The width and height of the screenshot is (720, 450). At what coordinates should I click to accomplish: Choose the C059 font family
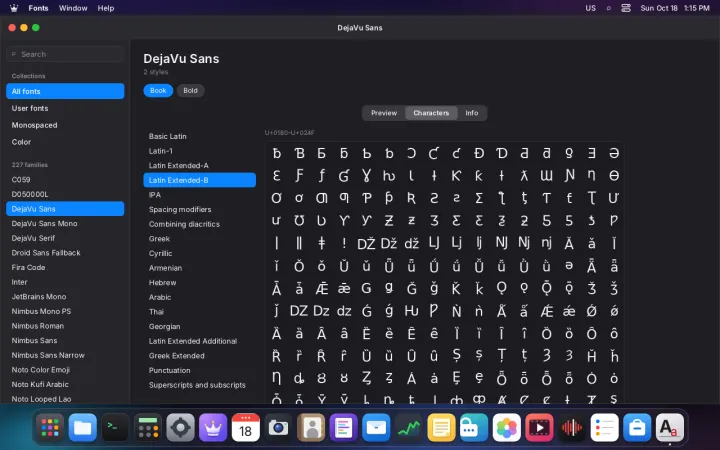pos(65,180)
